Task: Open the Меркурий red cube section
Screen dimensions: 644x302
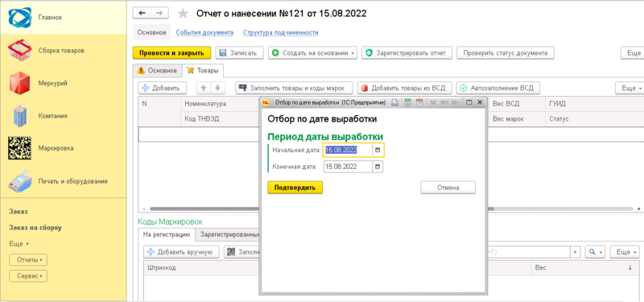Action: tap(19, 83)
